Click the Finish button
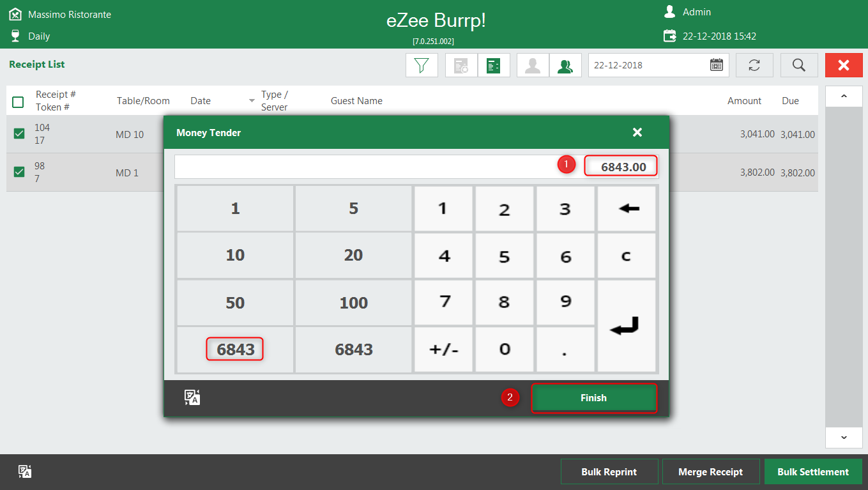This screenshot has width=868, height=490. tap(594, 398)
